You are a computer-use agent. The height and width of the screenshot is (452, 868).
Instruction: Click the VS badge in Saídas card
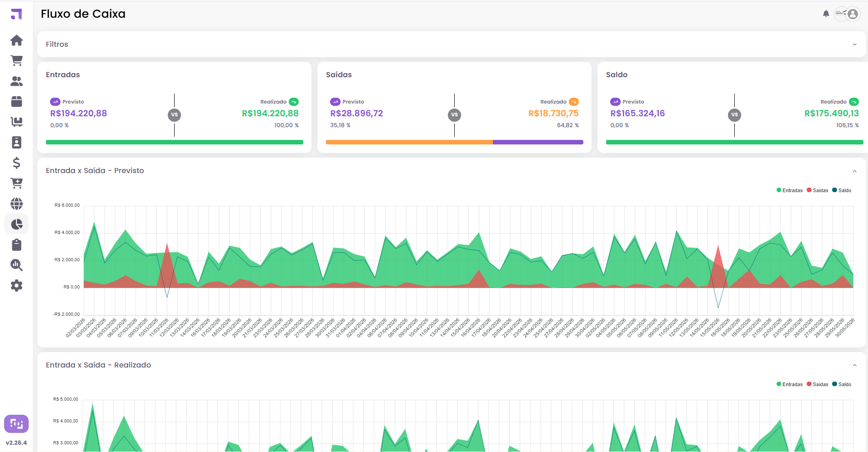pos(454,115)
